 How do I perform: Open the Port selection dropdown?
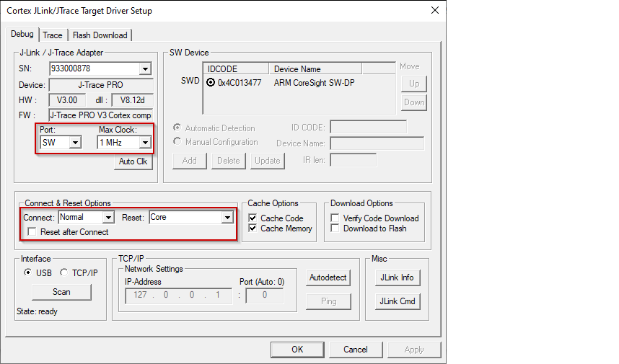point(75,143)
